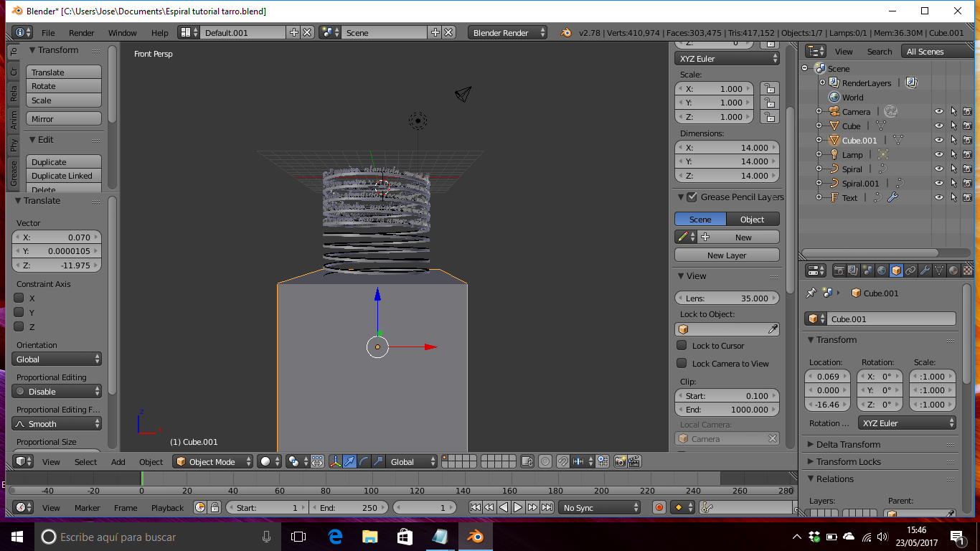Open the File menu
The height and width of the screenshot is (551, 980).
[48, 32]
